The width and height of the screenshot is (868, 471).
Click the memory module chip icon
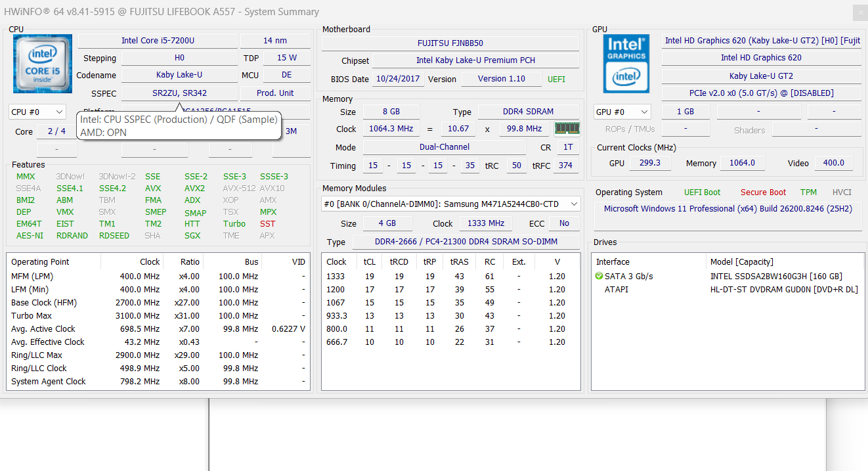coord(567,128)
